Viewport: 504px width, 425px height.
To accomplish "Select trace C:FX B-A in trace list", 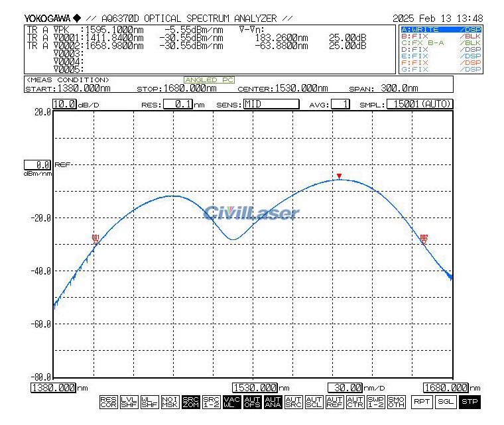I will click(x=441, y=43).
